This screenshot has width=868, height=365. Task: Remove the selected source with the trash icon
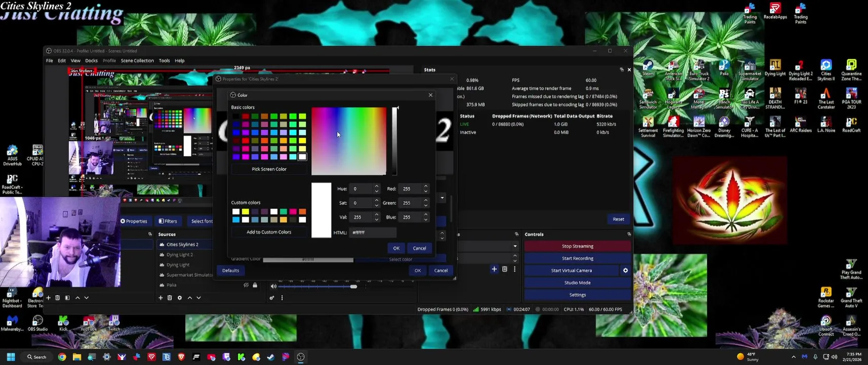click(170, 298)
